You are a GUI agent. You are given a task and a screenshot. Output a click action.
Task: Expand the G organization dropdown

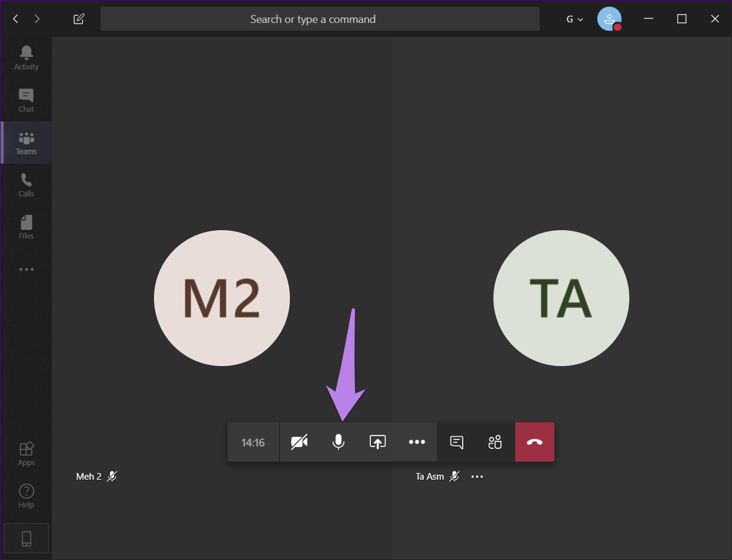(x=574, y=19)
